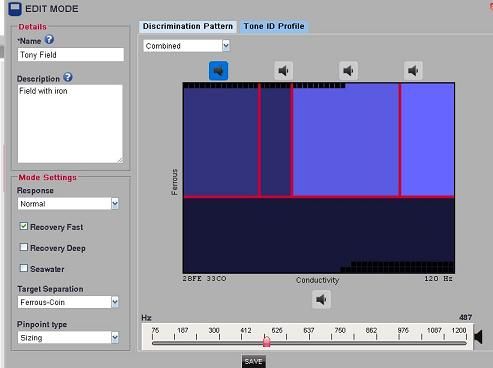
Task: Play the first tone region speaker (blue highlighted)
Action: 219,71
